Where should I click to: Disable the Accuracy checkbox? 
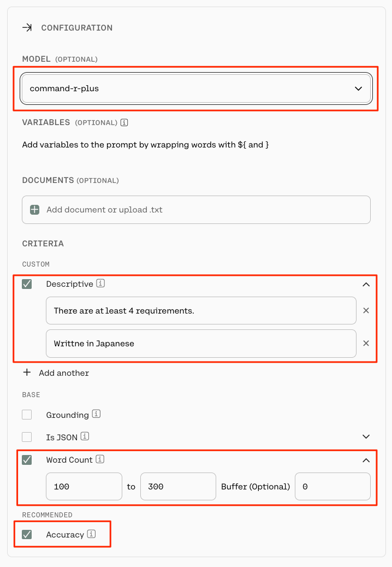click(x=27, y=534)
